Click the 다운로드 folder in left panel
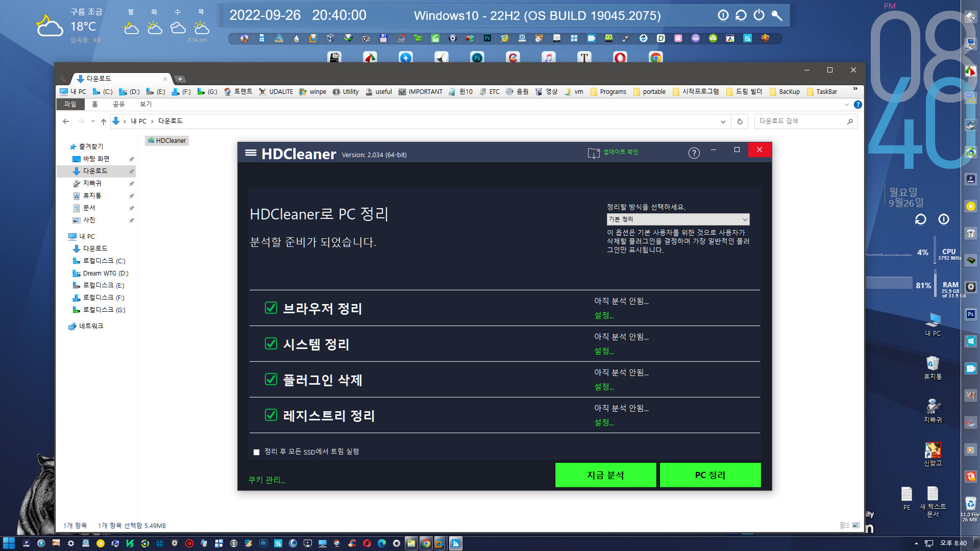 [x=95, y=171]
